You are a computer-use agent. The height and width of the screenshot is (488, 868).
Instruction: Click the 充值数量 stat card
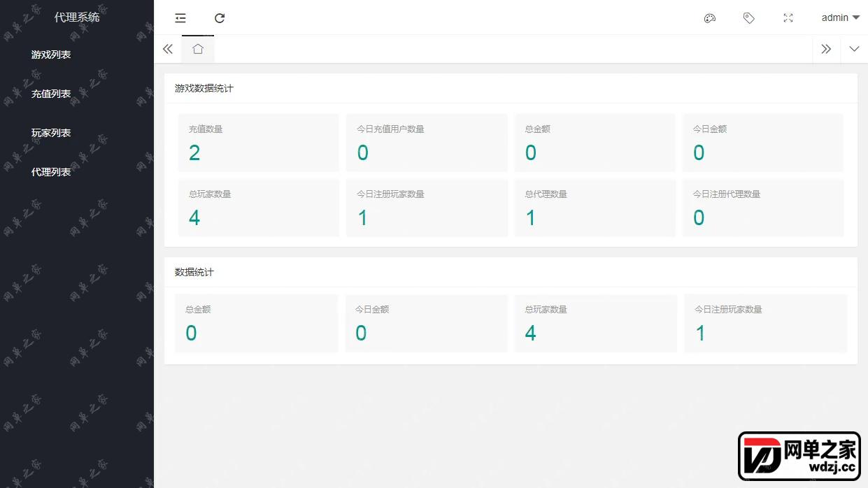coord(259,143)
